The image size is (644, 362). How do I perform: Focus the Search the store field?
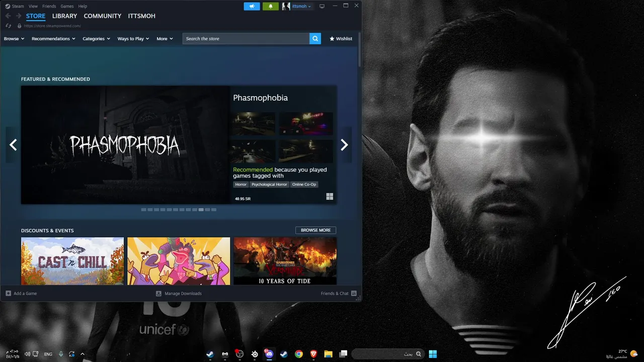click(246, 39)
